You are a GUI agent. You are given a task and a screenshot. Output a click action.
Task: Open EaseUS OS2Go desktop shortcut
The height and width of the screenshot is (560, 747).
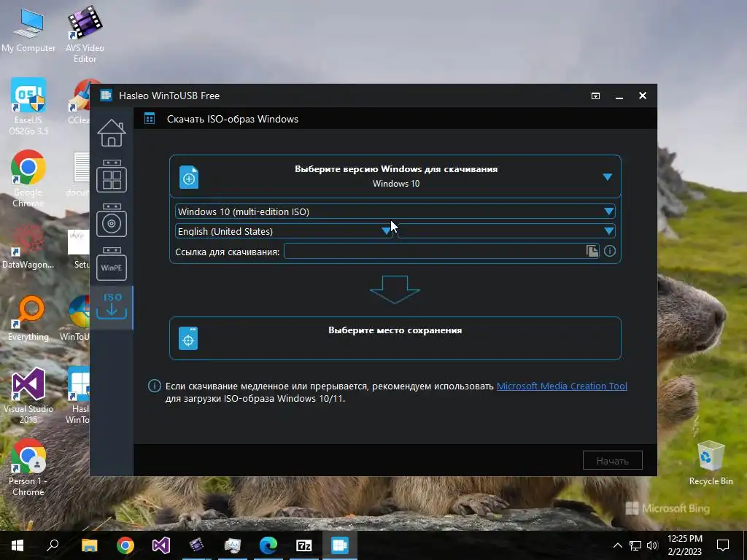28,106
